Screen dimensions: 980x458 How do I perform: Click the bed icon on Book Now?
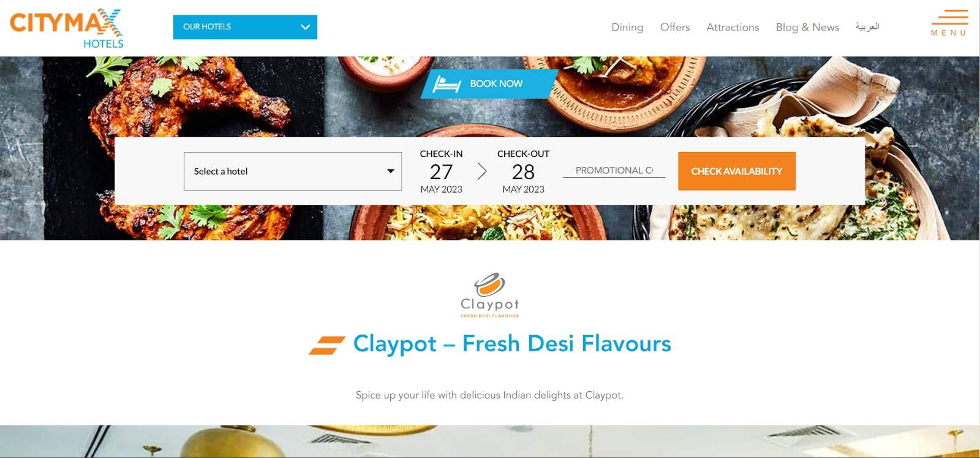[x=447, y=83]
